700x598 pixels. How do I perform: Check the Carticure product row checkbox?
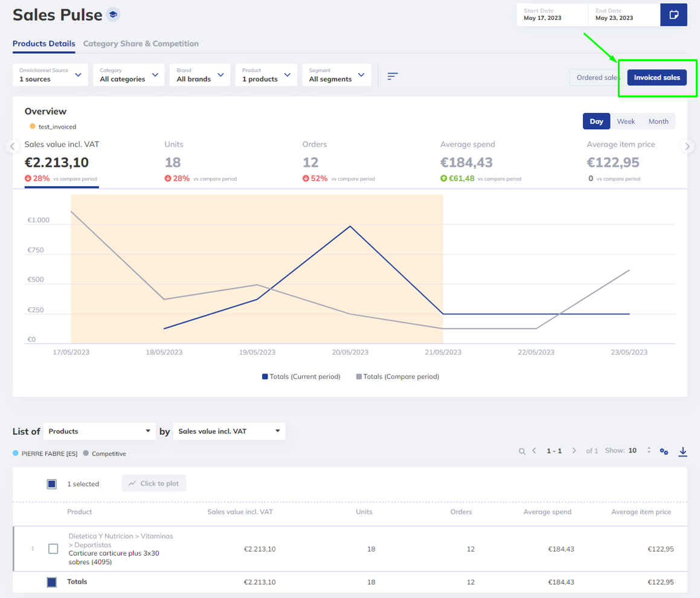pyautogui.click(x=53, y=548)
